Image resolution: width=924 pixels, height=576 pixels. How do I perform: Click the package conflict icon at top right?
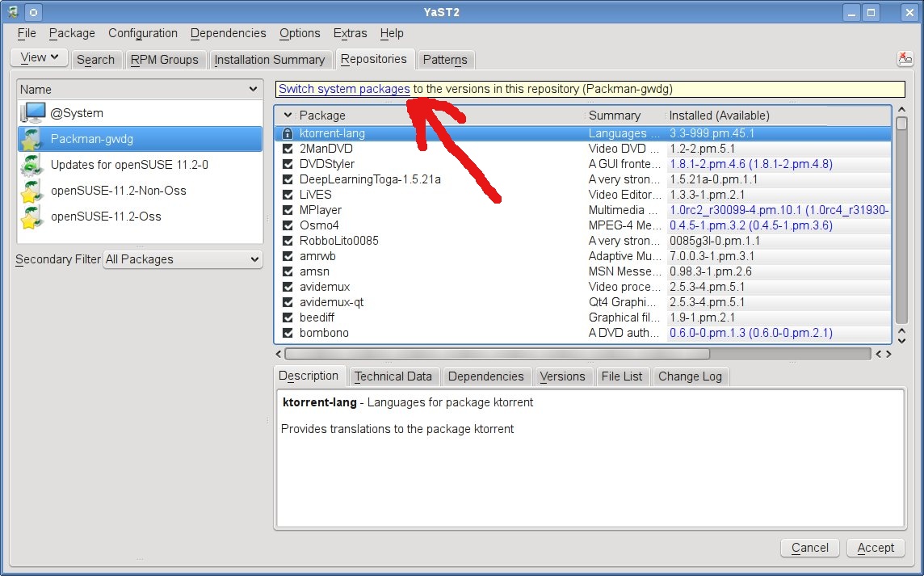(905, 59)
